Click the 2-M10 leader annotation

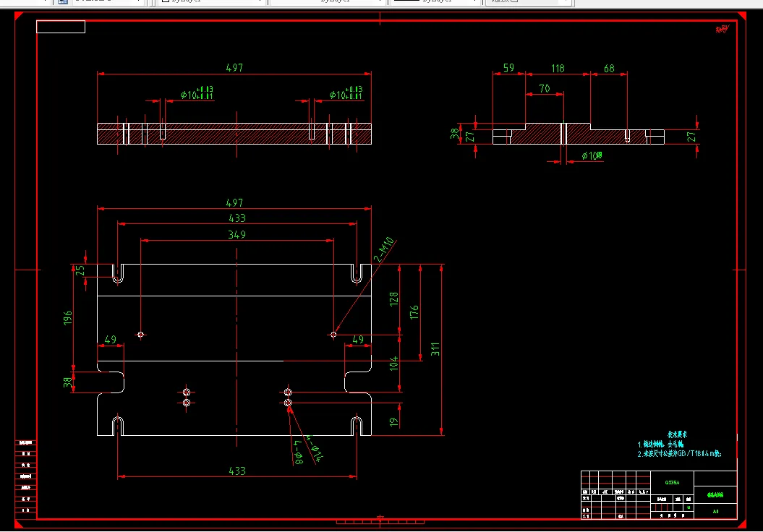pos(383,249)
